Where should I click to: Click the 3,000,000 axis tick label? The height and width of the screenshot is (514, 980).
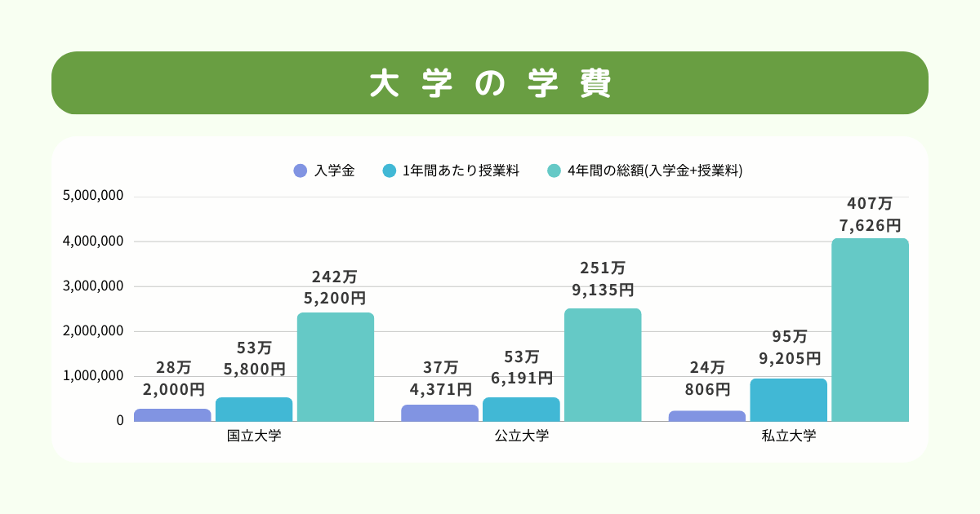coord(93,286)
